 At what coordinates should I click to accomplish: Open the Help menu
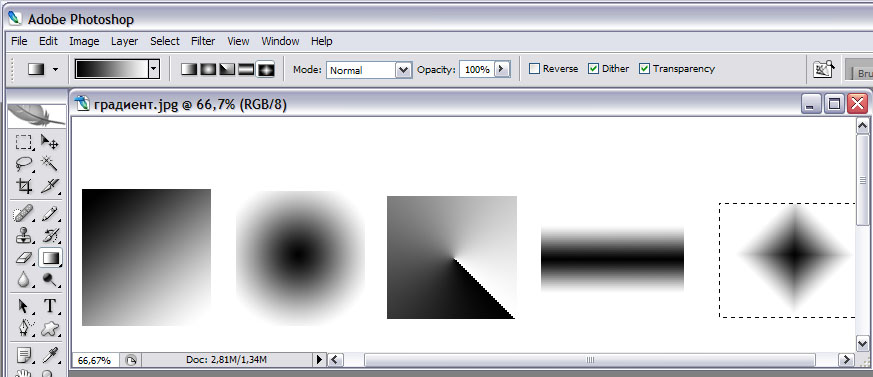[x=322, y=41]
